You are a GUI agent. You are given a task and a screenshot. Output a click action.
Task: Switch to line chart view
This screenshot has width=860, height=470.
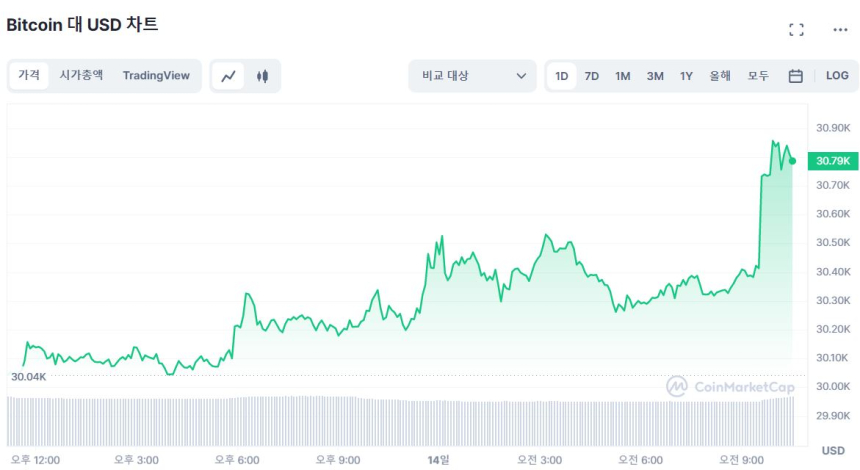pos(229,76)
